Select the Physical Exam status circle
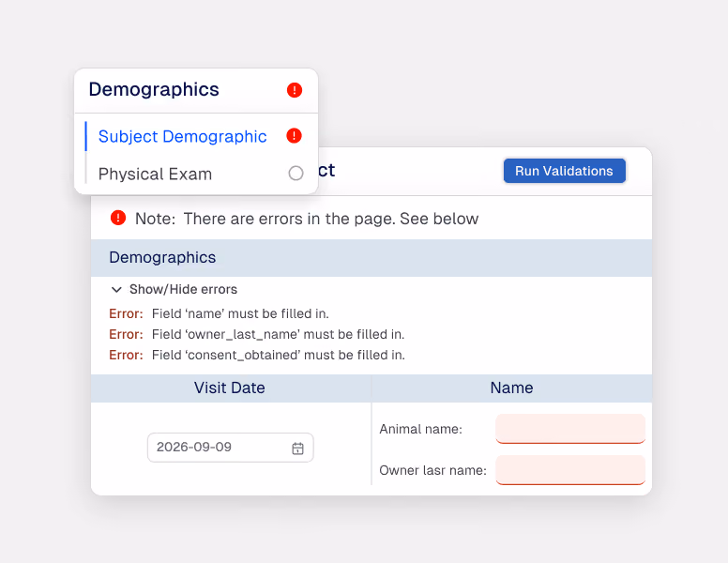This screenshot has height=563, width=728. tap(296, 174)
